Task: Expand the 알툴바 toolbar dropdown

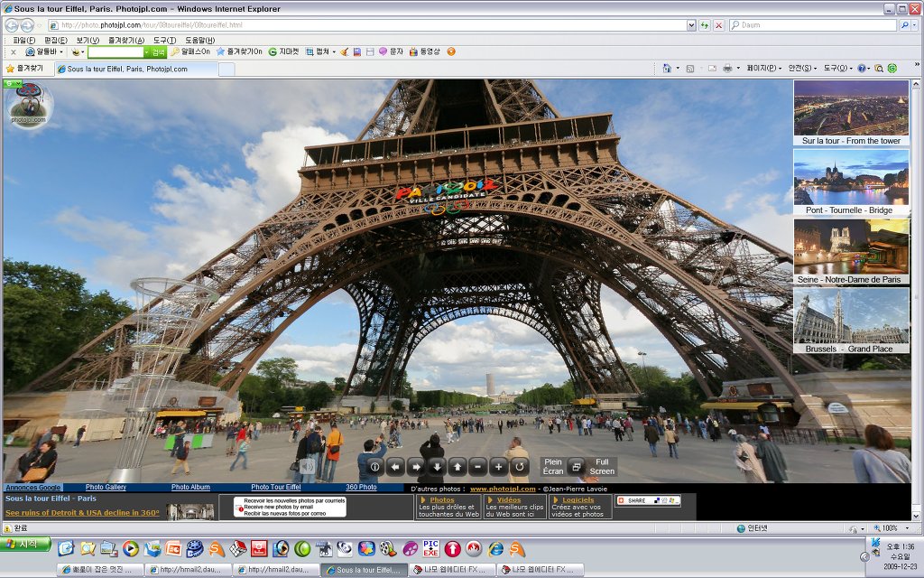Action: (x=61, y=51)
